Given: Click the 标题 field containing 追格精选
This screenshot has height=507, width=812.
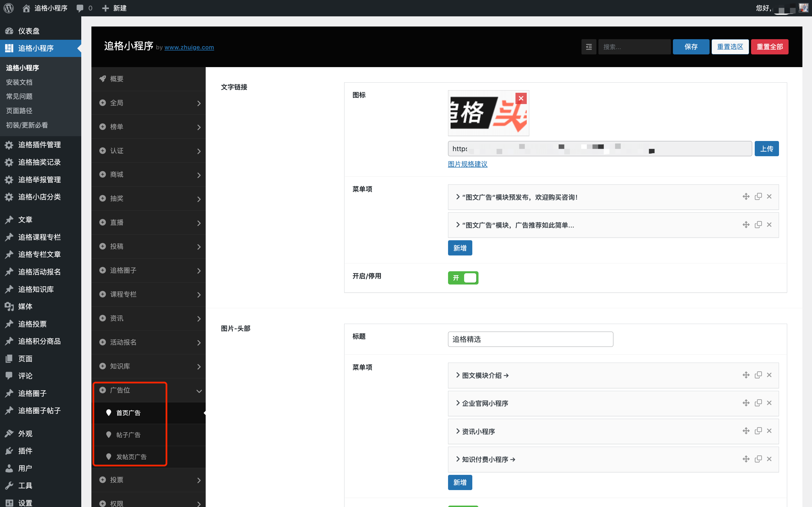Looking at the screenshot, I should coord(530,339).
